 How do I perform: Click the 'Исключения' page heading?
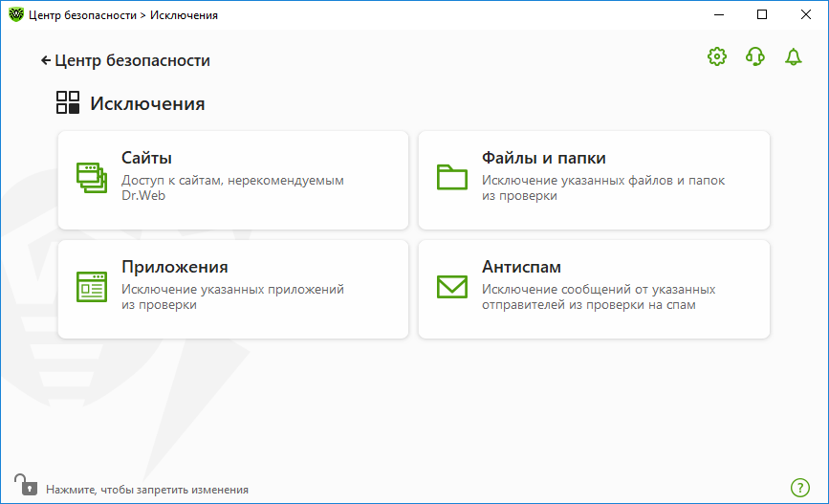coord(147,103)
